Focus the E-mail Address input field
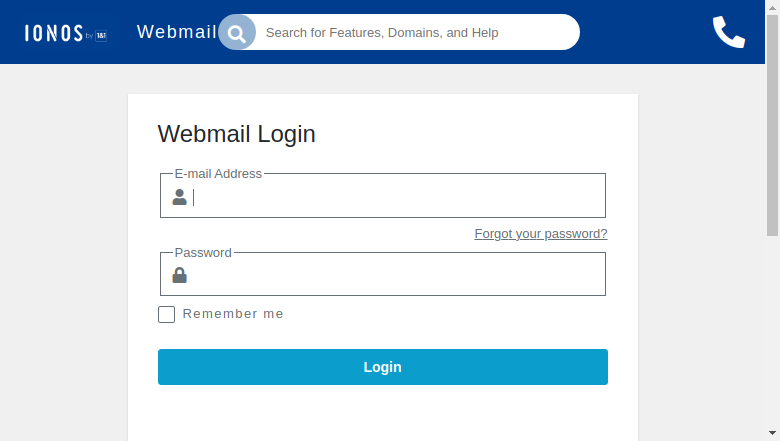780x441 pixels. point(383,195)
